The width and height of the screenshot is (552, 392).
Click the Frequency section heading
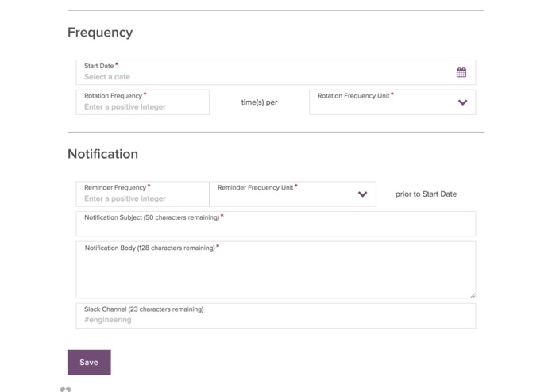click(100, 33)
